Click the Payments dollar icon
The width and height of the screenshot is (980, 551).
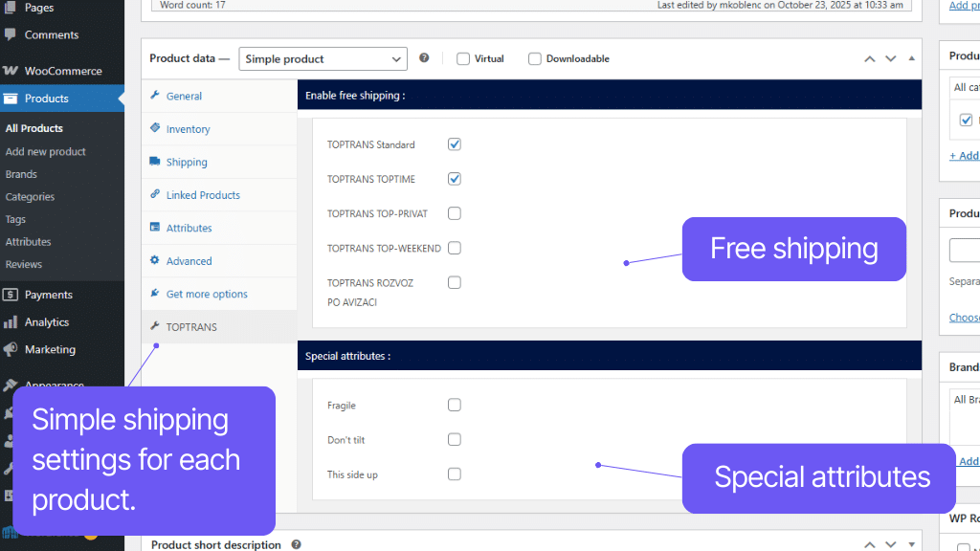[x=10, y=295]
